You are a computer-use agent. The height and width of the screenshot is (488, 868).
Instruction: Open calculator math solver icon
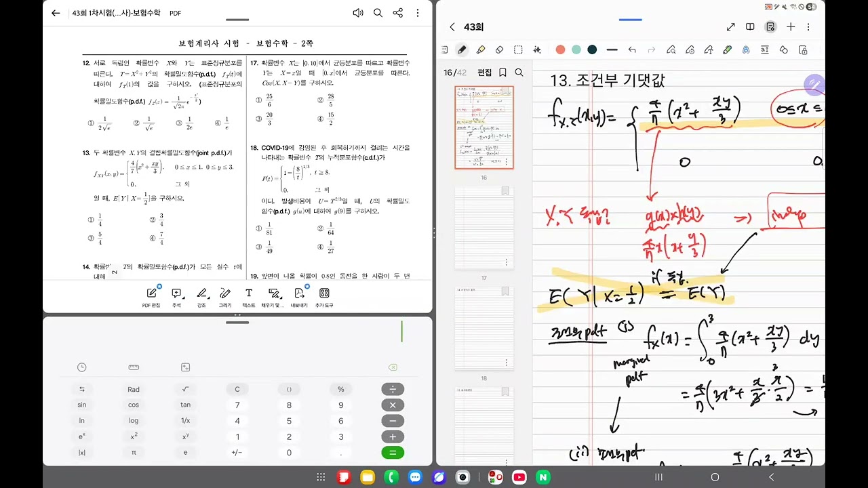(185, 367)
